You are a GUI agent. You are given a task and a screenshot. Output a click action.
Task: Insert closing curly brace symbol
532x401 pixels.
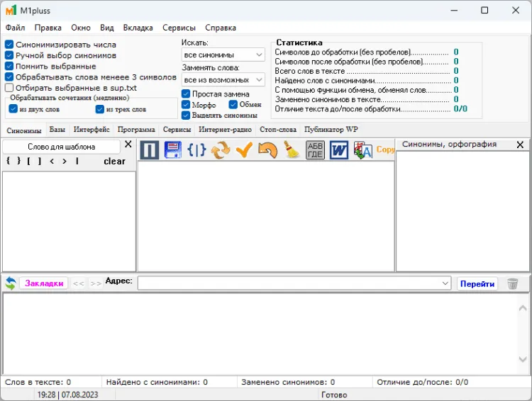(x=19, y=161)
